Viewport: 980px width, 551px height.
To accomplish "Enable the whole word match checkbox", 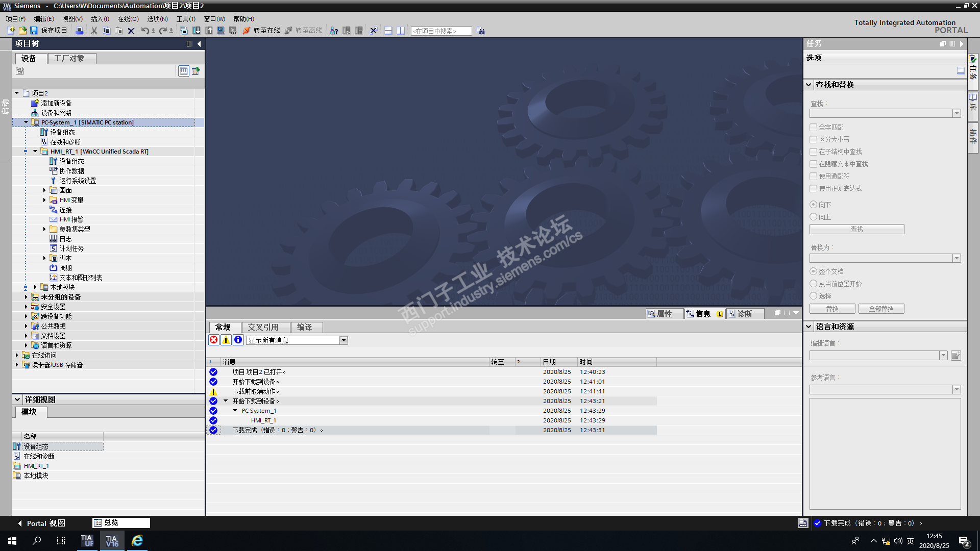I will pos(814,127).
